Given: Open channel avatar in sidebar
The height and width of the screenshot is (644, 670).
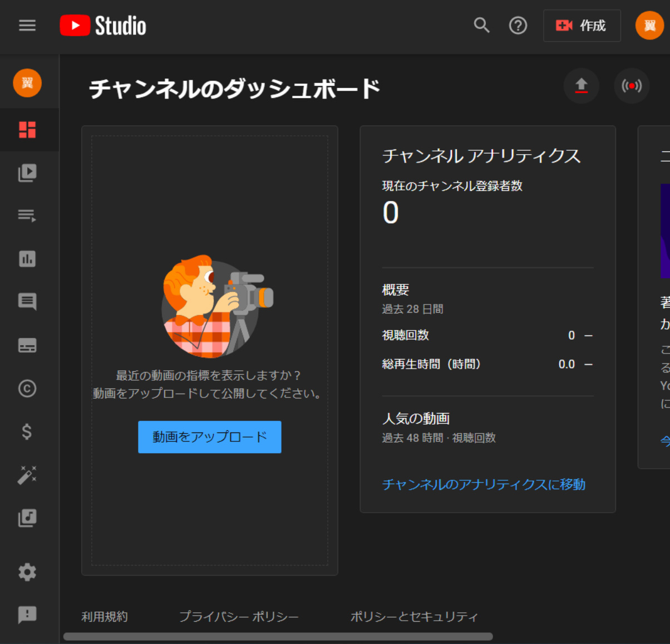Looking at the screenshot, I should click(27, 83).
